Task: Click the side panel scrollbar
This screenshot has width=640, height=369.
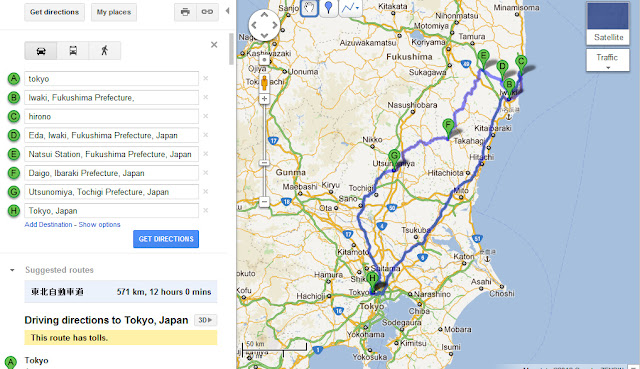Action: tap(231, 49)
